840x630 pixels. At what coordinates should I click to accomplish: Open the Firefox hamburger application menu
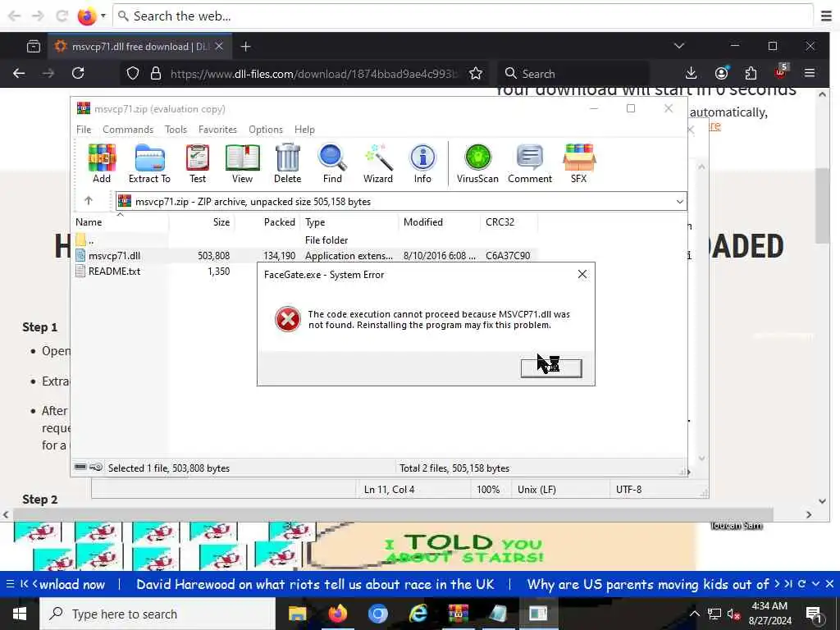[x=810, y=73]
